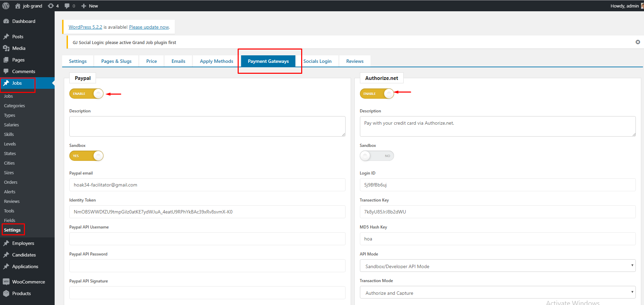This screenshot has width=644, height=305.
Task: Click the Please update now link
Action: pyautogui.click(x=149, y=27)
